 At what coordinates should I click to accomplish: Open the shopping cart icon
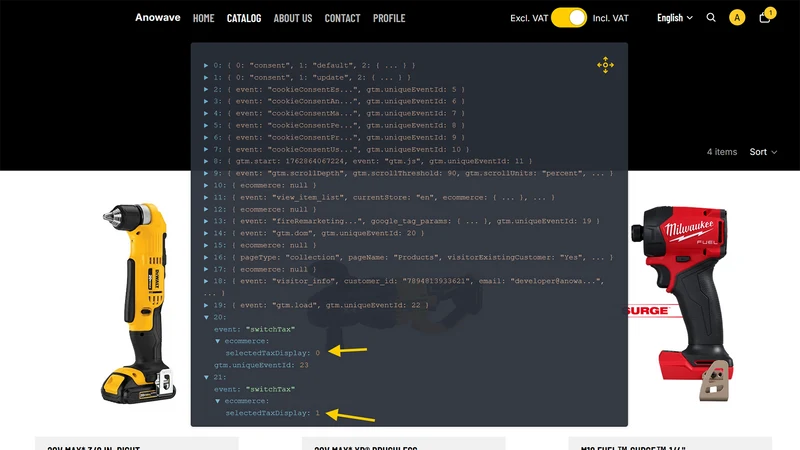click(x=764, y=18)
